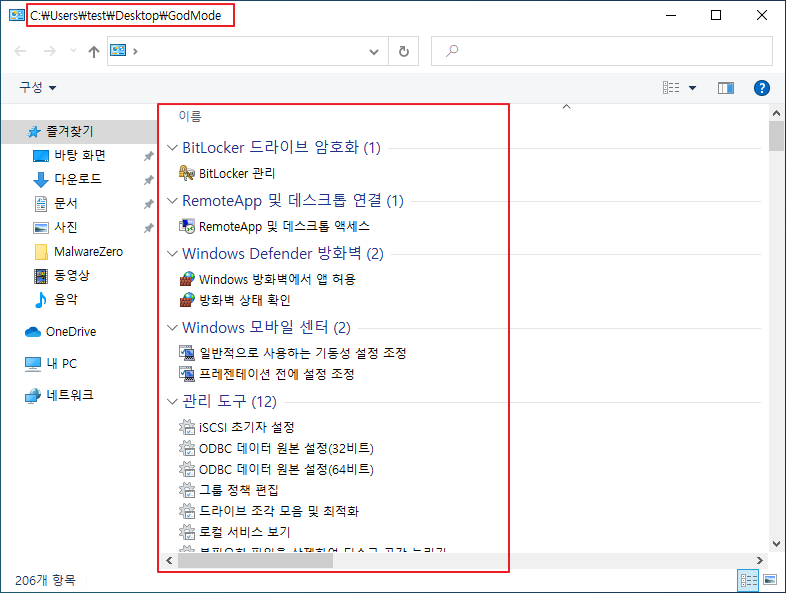Select the text '방화벽 상태 확인'
The image size is (786, 593).
coord(245,300)
